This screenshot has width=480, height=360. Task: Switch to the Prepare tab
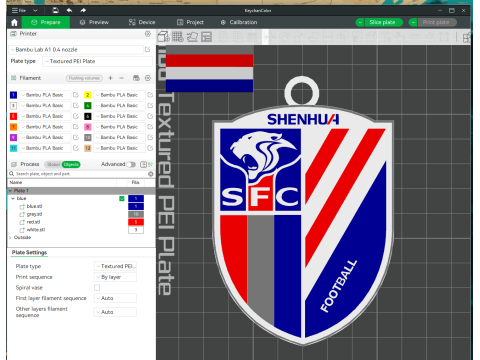pyautogui.click(x=46, y=22)
